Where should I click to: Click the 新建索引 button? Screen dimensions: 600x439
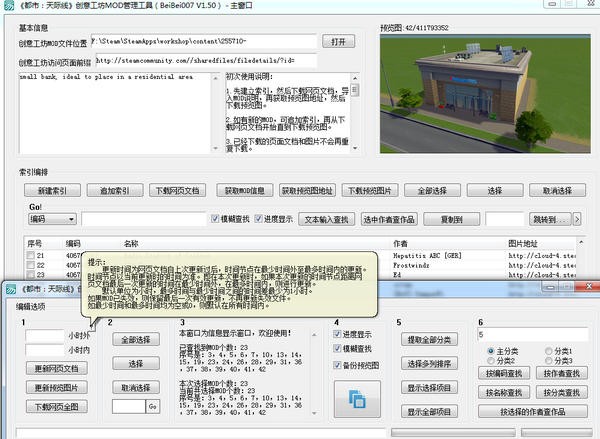pos(52,191)
